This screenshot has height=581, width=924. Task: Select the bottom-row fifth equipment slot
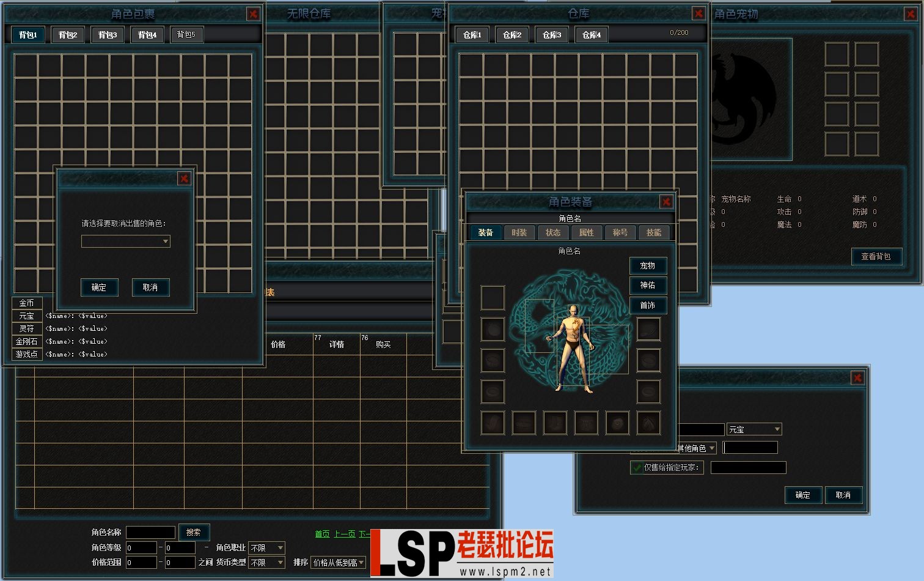[x=617, y=423]
